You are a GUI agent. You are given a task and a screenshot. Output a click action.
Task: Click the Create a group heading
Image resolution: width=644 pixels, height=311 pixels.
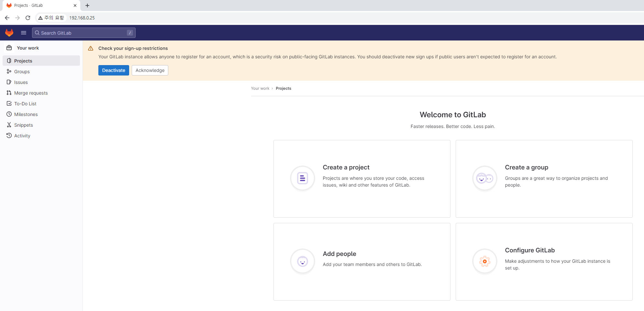click(527, 167)
